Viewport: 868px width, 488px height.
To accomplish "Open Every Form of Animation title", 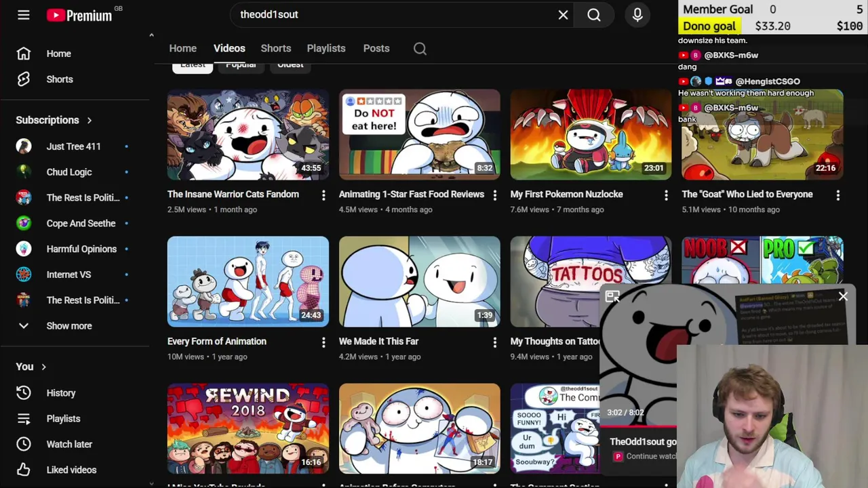I will coord(217,342).
